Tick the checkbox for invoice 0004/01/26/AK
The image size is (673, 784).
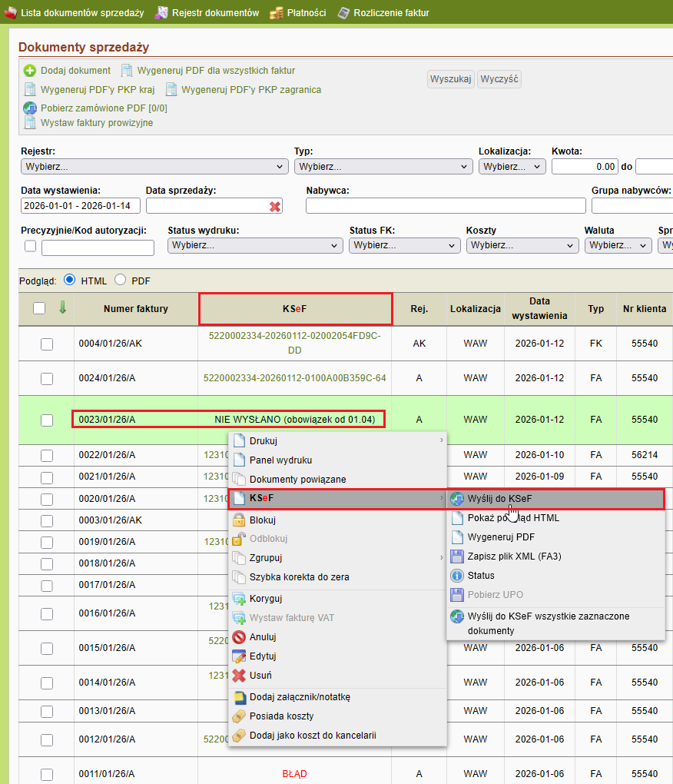coord(47,344)
